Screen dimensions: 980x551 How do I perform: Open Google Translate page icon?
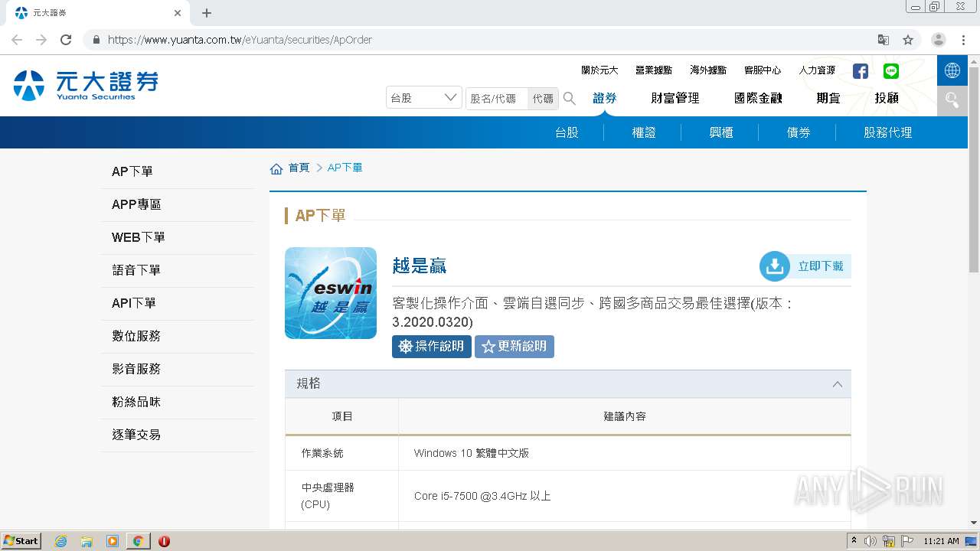point(884,40)
